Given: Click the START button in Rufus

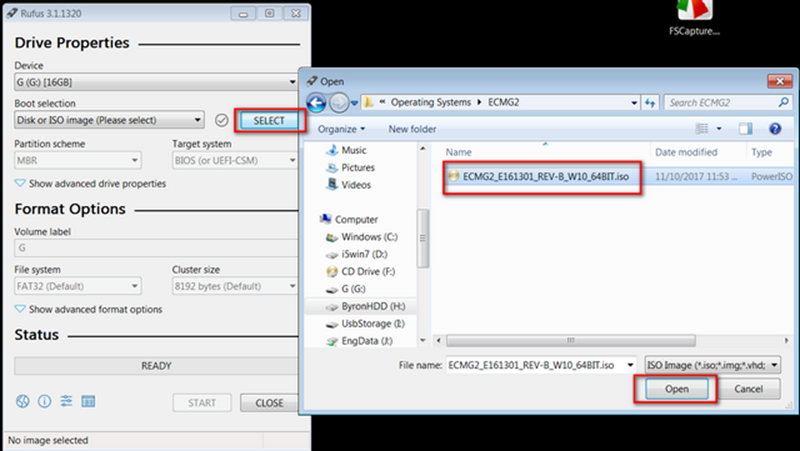Looking at the screenshot, I should click(x=202, y=403).
